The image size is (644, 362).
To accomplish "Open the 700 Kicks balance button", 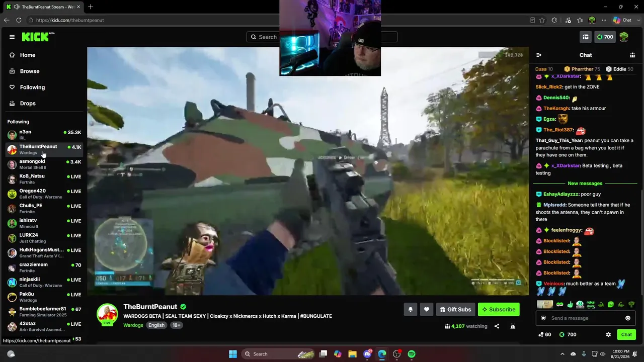I will pyautogui.click(x=604, y=37).
